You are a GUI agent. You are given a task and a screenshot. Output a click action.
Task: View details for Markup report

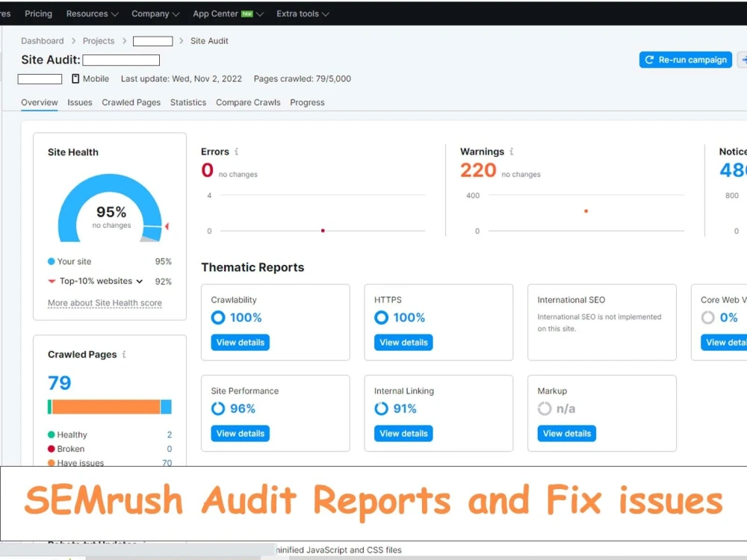[567, 433]
